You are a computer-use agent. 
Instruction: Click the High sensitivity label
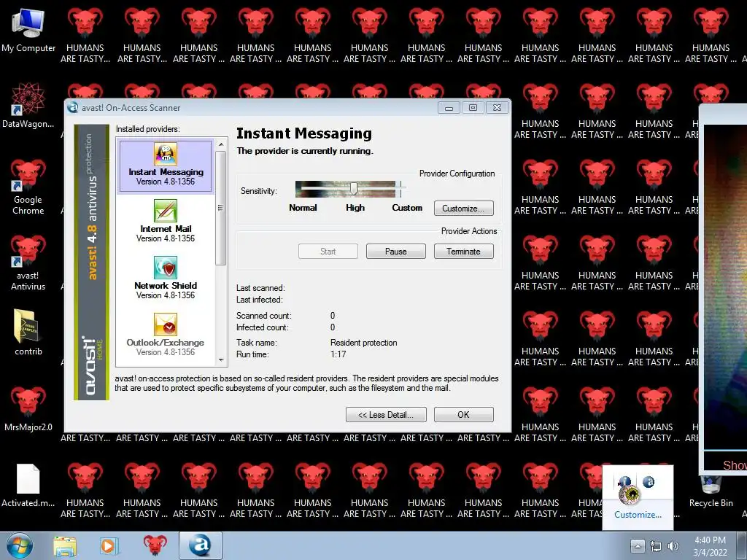click(355, 208)
